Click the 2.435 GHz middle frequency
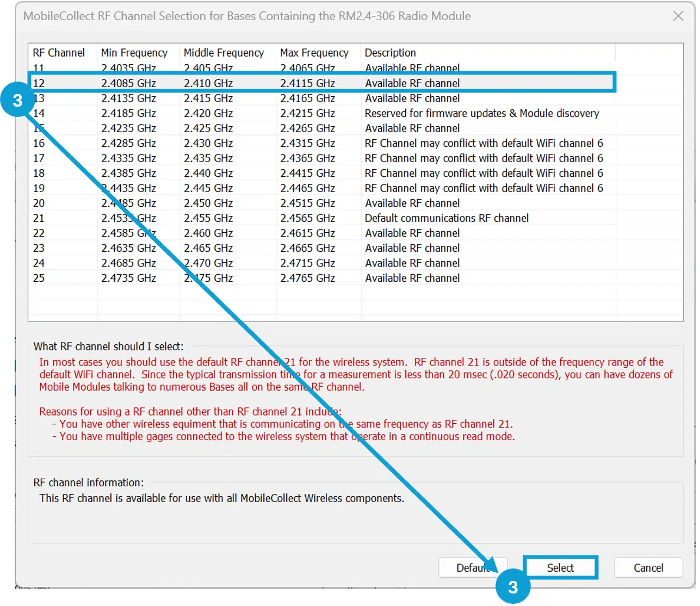Viewport: 700px width, 606px height. [x=208, y=158]
